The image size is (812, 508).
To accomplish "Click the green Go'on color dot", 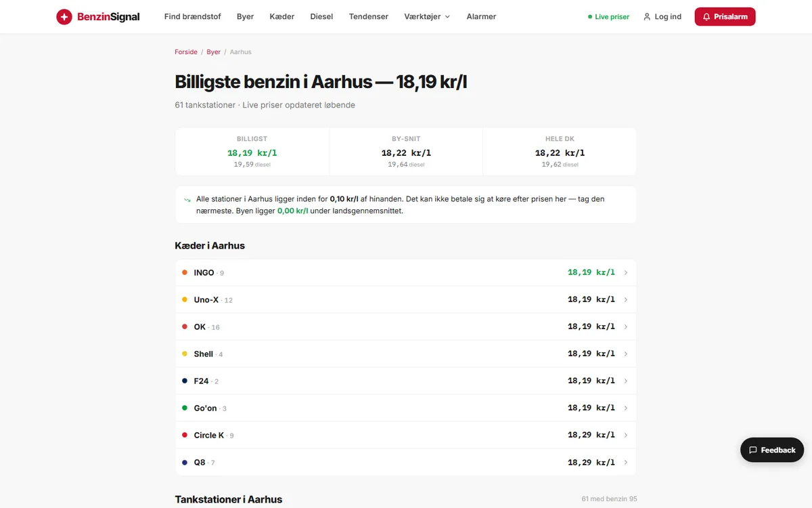I will (185, 408).
